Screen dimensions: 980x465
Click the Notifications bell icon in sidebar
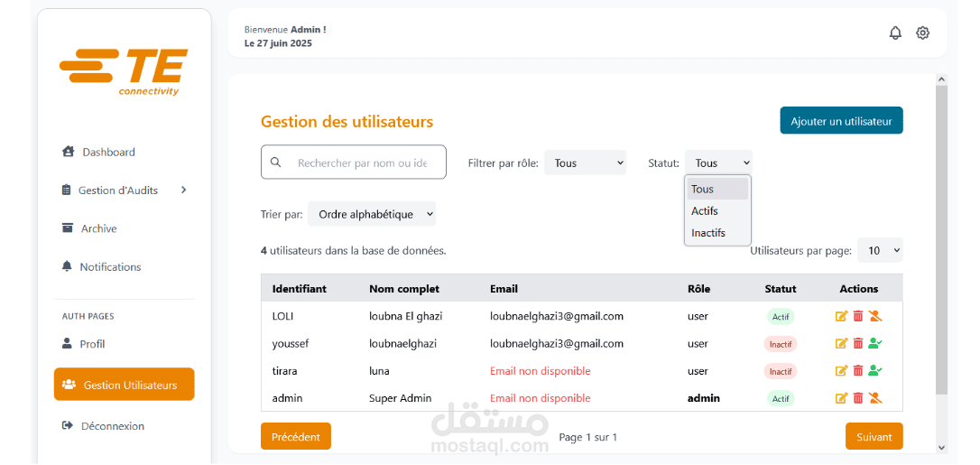click(67, 266)
